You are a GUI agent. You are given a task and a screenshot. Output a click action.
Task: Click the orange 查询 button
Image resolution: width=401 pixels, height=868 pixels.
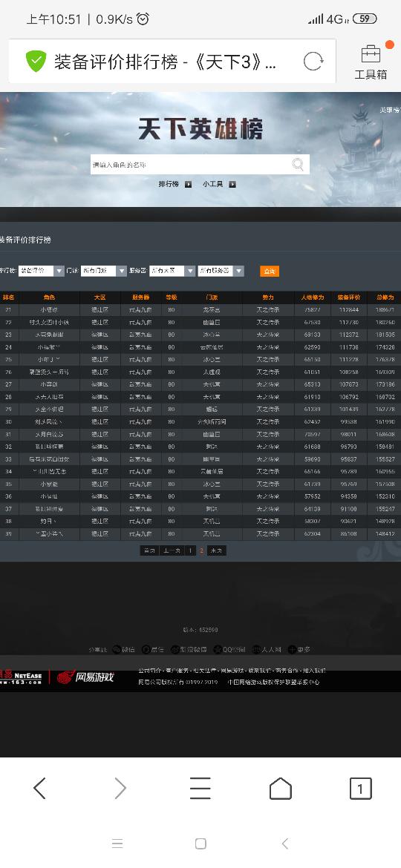click(269, 272)
